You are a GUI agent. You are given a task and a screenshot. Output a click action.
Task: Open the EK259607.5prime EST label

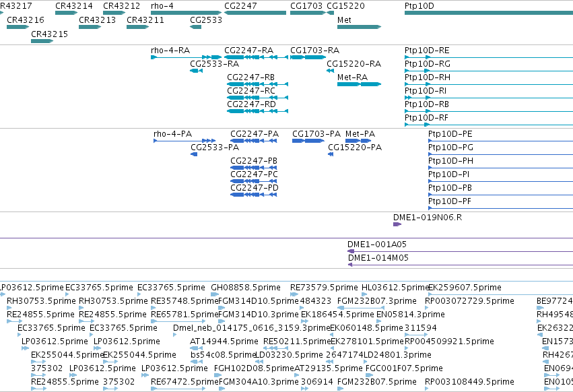pyautogui.click(x=465, y=288)
